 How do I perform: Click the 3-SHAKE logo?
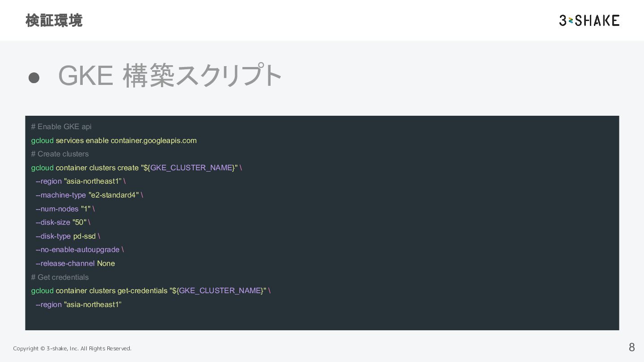[589, 21]
